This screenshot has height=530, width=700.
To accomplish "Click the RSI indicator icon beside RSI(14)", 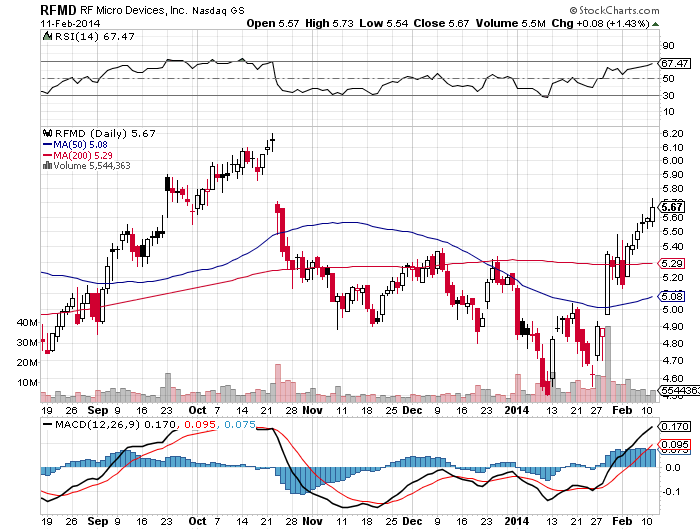I will point(47,36).
